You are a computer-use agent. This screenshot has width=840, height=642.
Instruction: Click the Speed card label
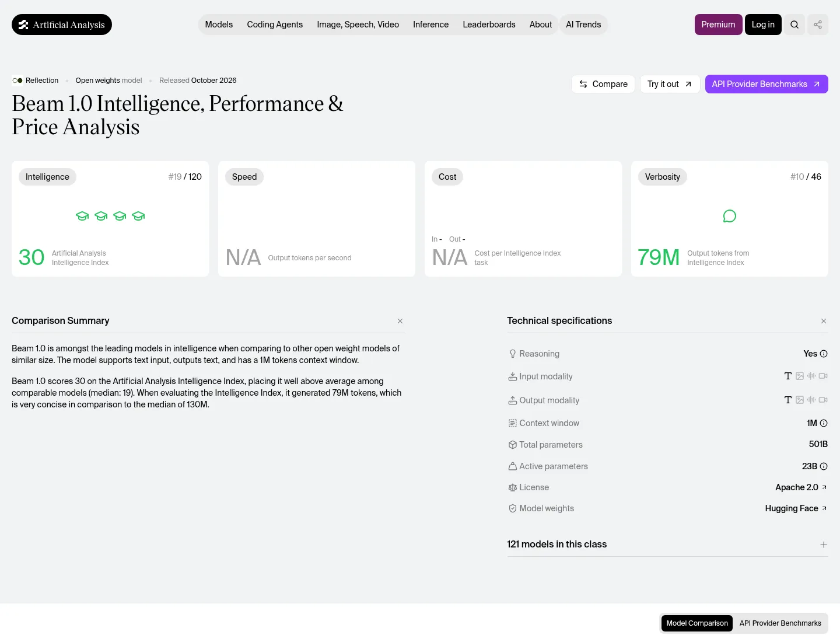[x=244, y=177]
